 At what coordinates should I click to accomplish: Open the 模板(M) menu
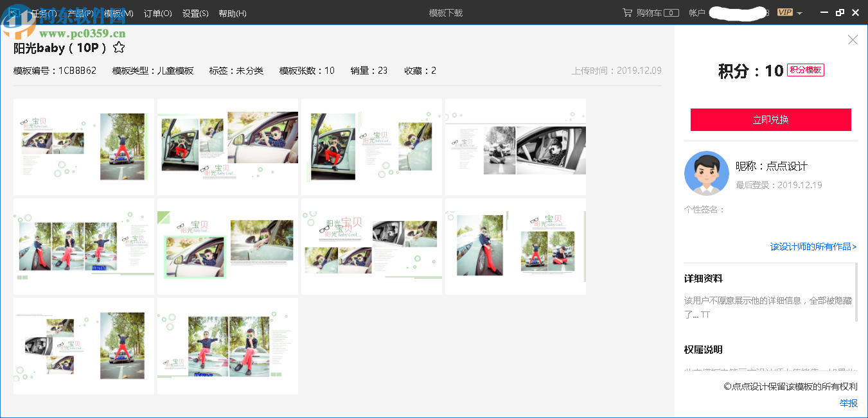point(119,13)
